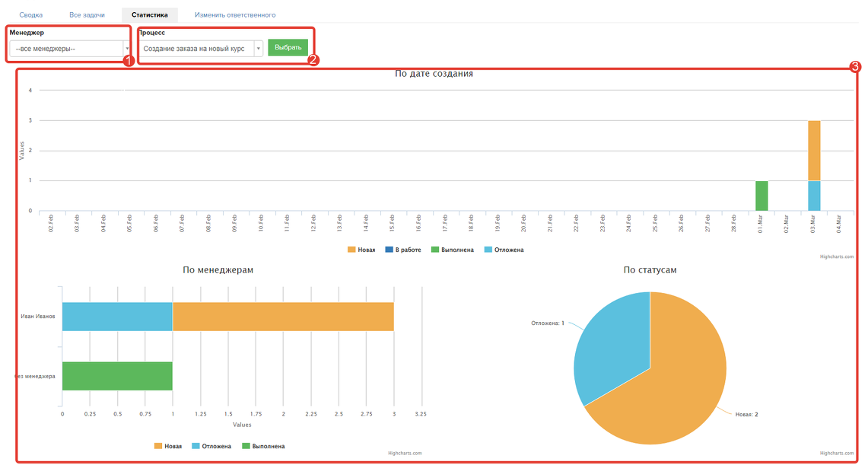Select the Статистика tab
The width and height of the screenshot is (868, 465).
(149, 14)
